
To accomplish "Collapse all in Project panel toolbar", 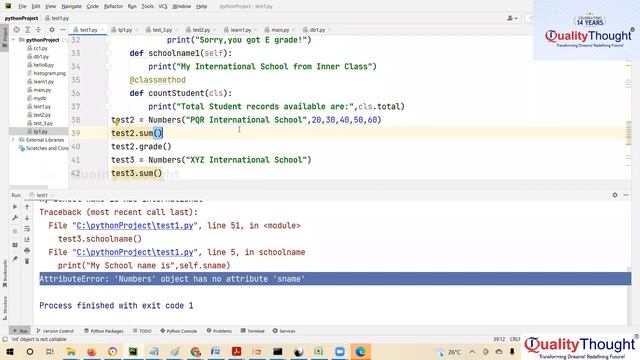I will click(x=38, y=30).
